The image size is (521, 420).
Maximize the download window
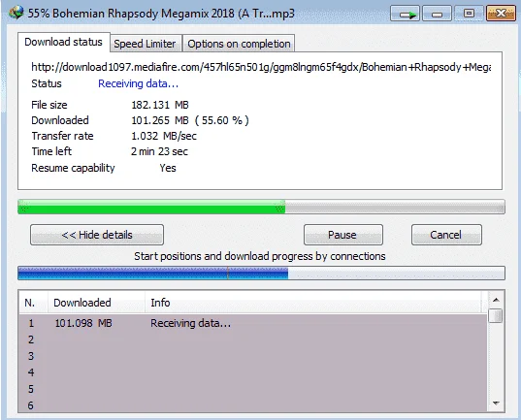(469, 14)
